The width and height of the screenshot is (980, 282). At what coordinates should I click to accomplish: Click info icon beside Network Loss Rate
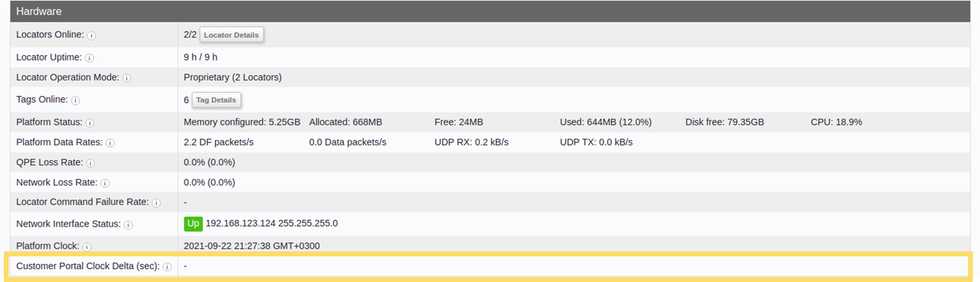click(105, 183)
